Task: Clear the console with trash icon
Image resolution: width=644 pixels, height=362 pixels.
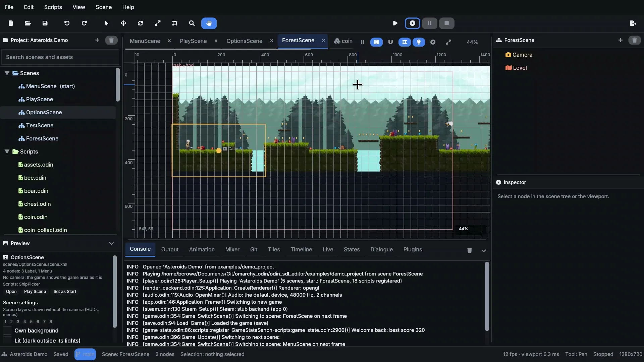Action: [470, 251]
